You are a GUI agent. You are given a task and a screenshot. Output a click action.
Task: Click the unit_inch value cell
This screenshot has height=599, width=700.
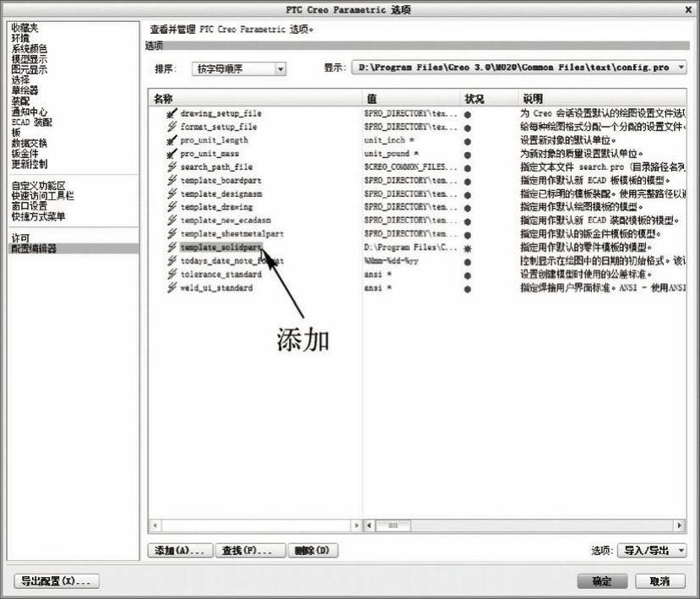pos(389,140)
